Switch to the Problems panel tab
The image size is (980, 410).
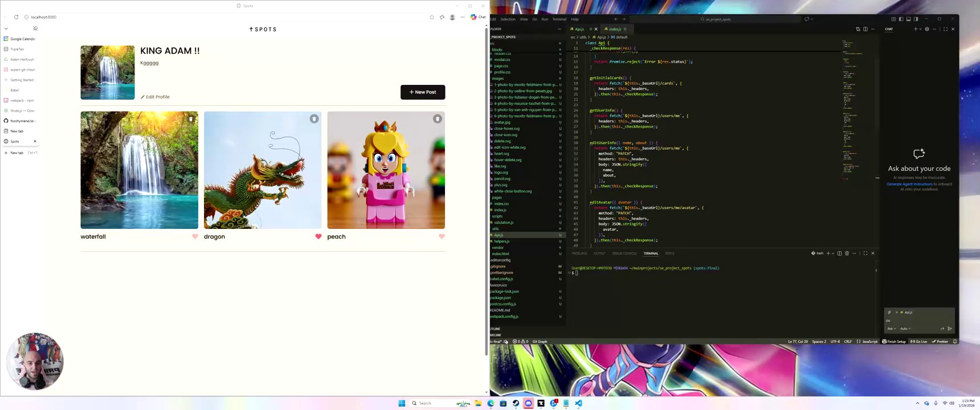click(x=579, y=253)
